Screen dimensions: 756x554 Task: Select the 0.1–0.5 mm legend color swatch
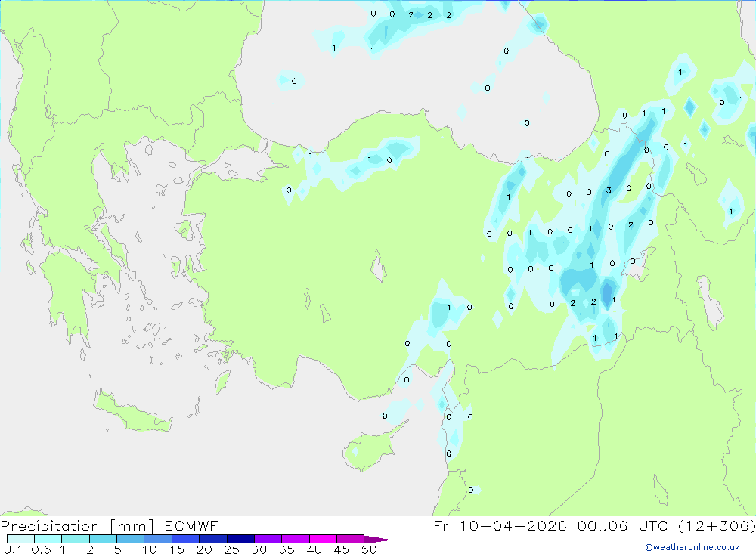coord(20,539)
